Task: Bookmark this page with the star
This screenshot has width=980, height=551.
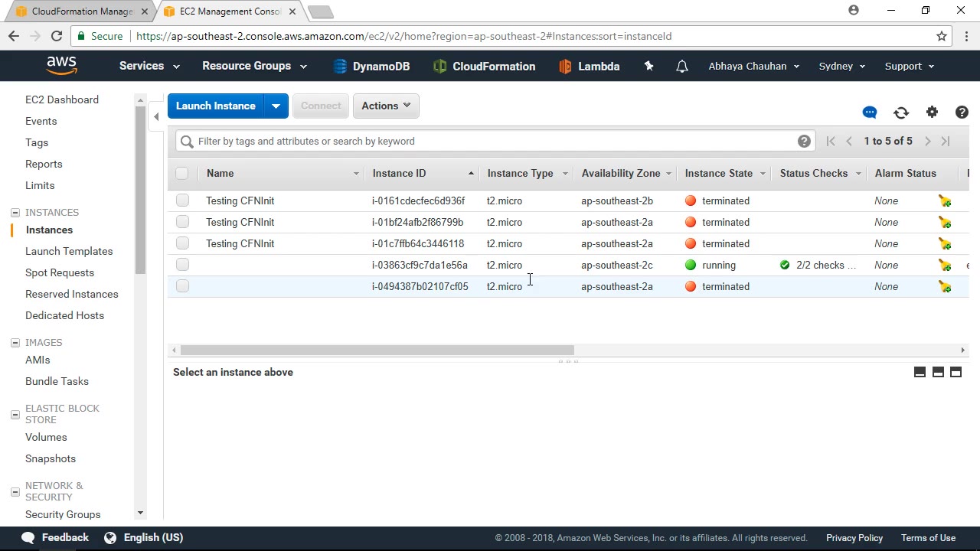Action: point(942,36)
